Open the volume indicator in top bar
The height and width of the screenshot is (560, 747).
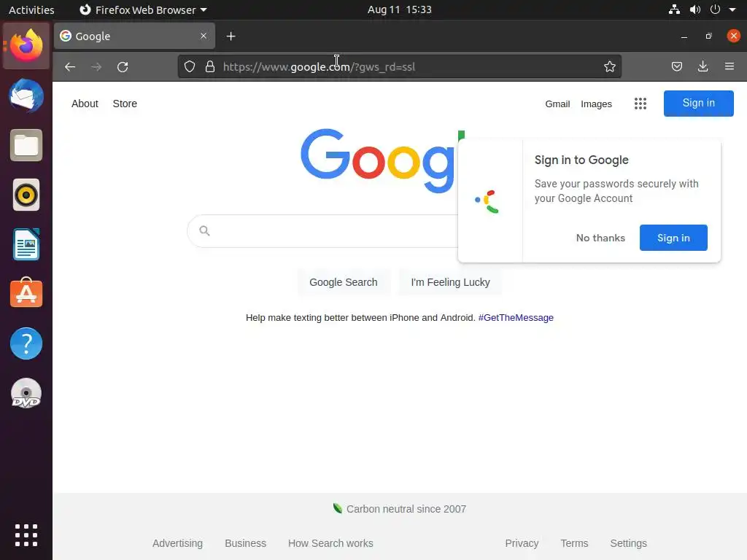click(695, 9)
